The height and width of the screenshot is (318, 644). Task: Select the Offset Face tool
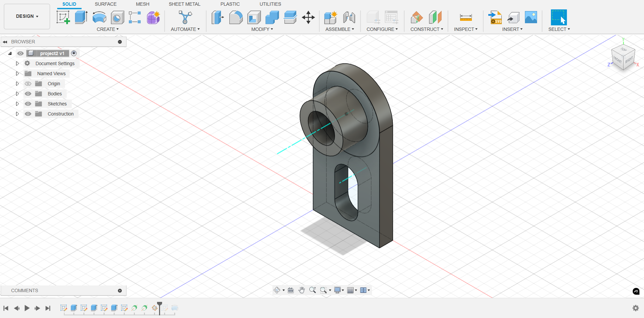point(290,17)
